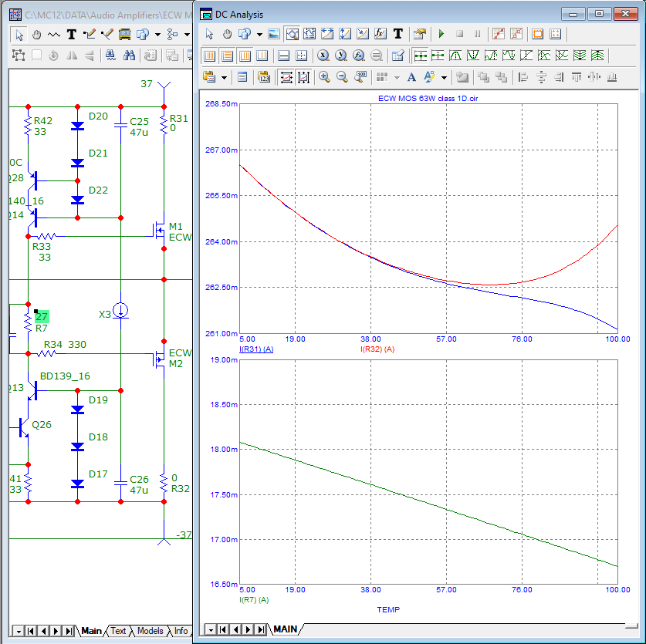Screen dimensions: 646x644
Task: Toggle Tokens display icon
Action: (516, 34)
